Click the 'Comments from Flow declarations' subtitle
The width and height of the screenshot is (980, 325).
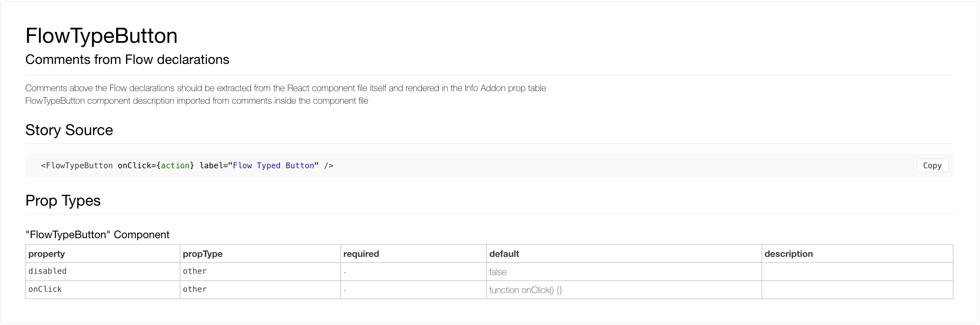click(127, 59)
